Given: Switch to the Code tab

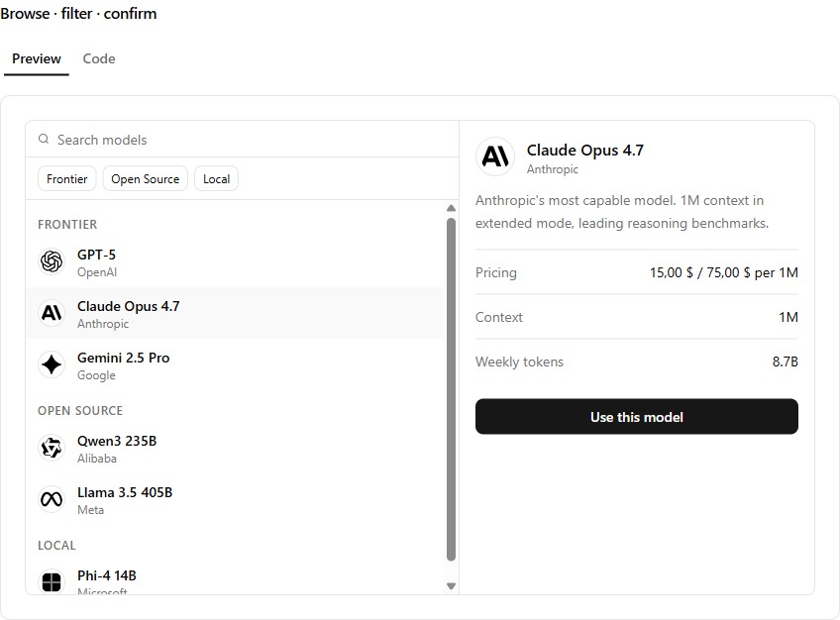Looking at the screenshot, I should coord(99,58).
